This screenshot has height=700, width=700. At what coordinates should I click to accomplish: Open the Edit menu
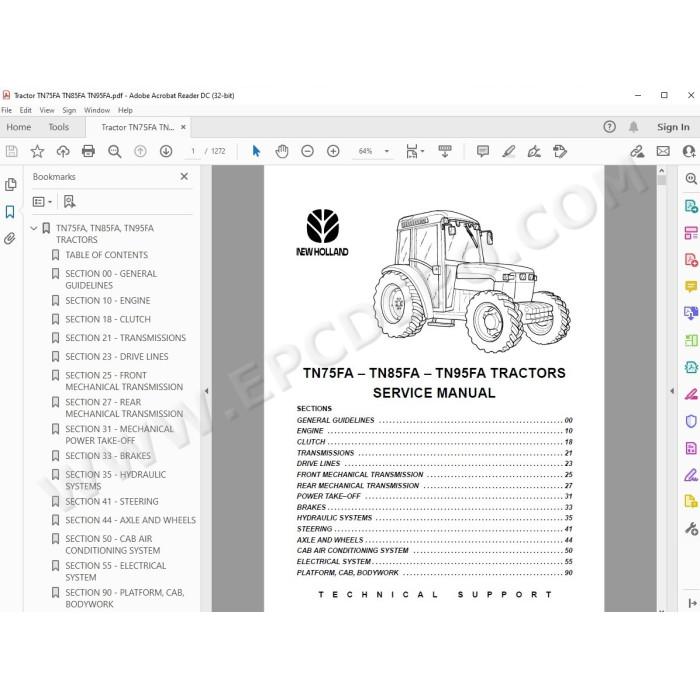click(x=25, y=110)
